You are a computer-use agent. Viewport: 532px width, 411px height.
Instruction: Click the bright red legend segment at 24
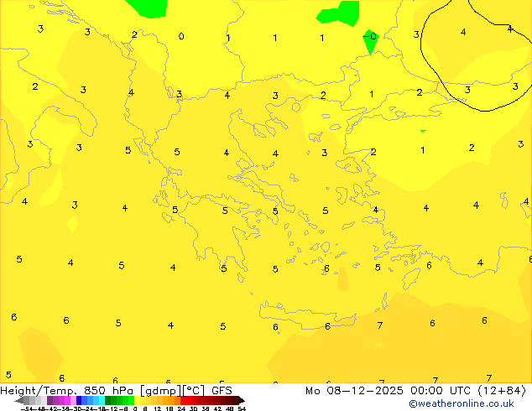pos(183,401)
